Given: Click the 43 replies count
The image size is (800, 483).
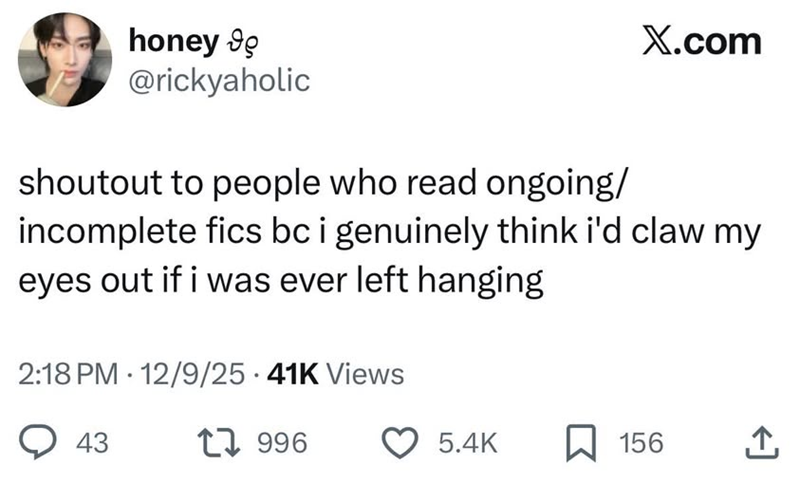Looking at the screenshot, I should [x=92, y=442].
